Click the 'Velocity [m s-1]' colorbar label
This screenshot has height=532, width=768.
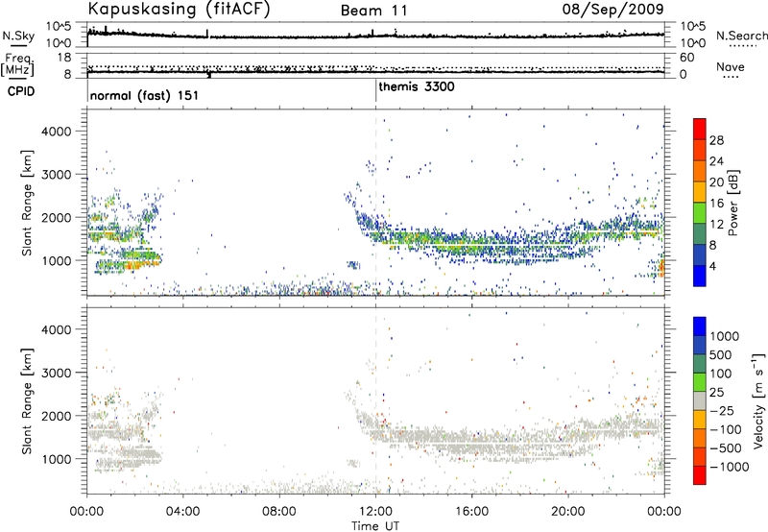click(757, 400)
